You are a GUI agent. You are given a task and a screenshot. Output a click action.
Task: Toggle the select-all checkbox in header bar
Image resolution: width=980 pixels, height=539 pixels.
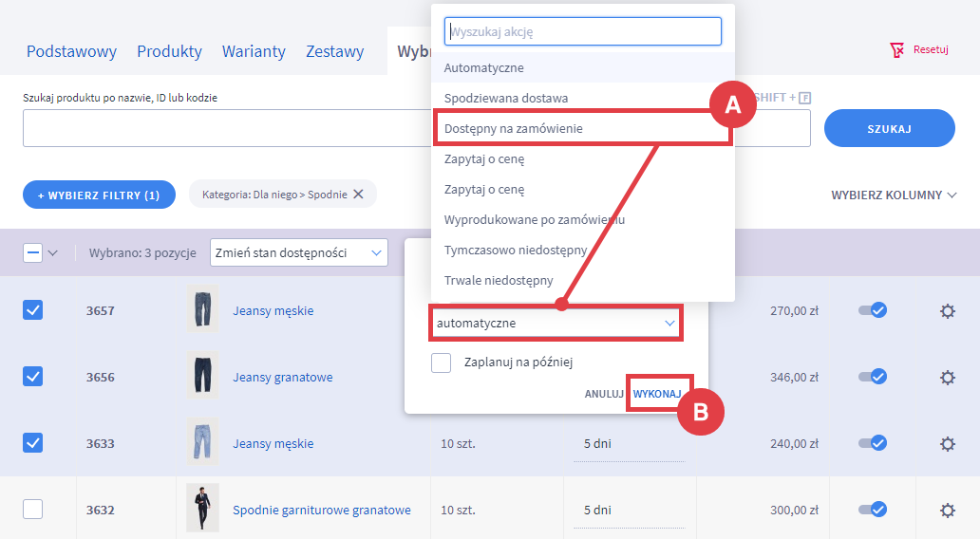32,253
